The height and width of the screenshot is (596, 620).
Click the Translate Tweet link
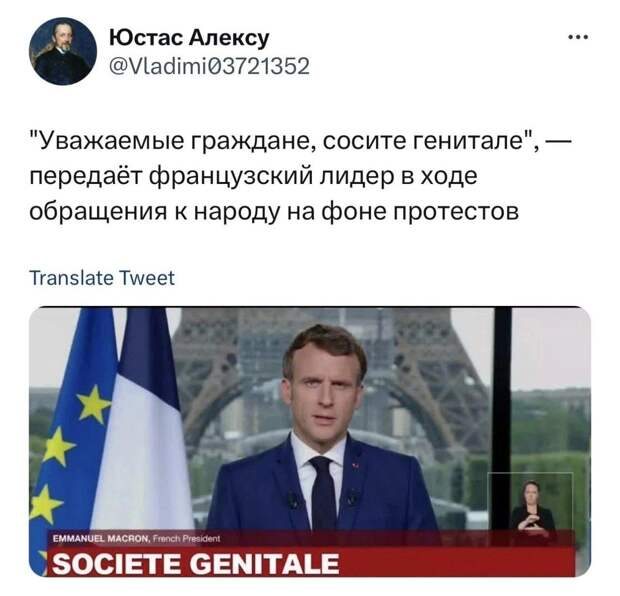tap(102, 278)
